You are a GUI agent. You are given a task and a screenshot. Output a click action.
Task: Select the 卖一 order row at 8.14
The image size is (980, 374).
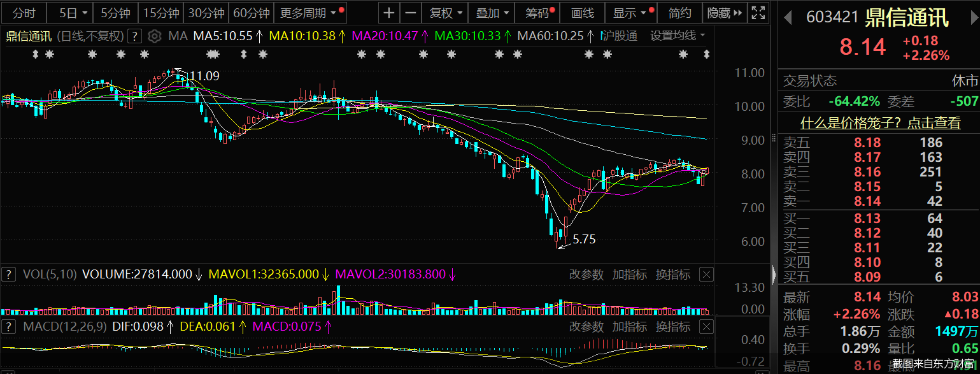click(x=879, y=201)
